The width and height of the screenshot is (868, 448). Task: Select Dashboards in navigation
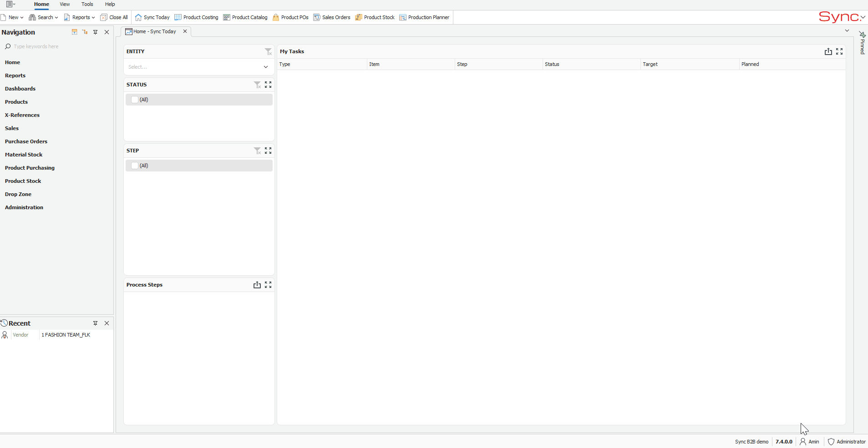click(x=20, y=89)
